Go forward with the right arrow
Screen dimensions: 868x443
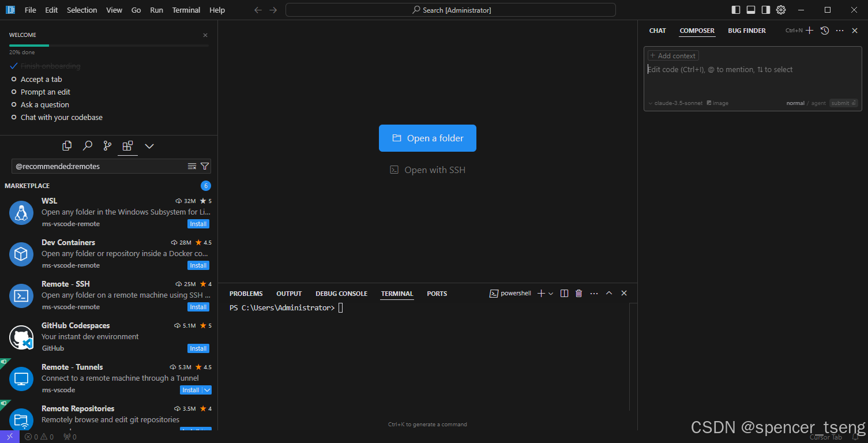273,10
